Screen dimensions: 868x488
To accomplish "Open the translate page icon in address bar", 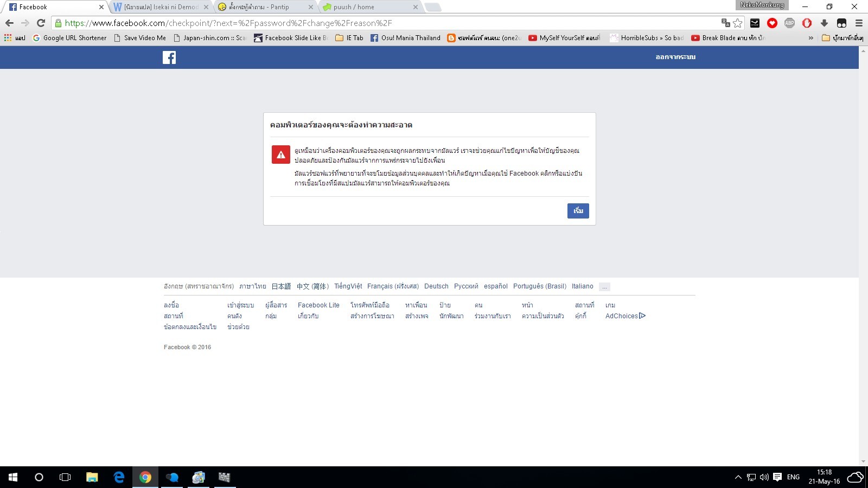I will 725,23.
